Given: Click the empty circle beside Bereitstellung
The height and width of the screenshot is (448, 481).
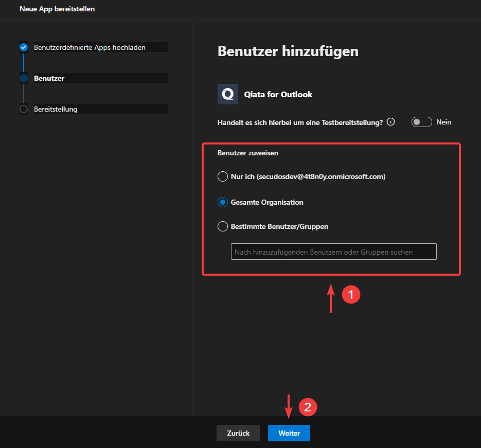Looking at the screenshot, I should [23, 109].
